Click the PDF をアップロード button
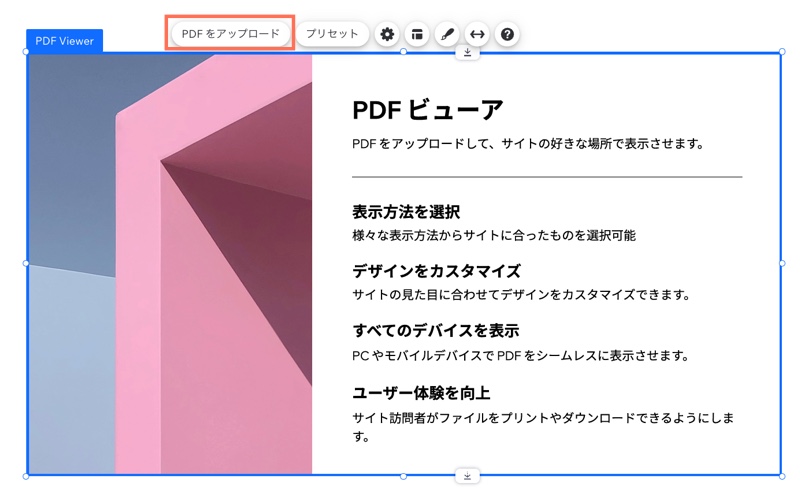Screen dimensions: 800x496 (x=230, y=34)
